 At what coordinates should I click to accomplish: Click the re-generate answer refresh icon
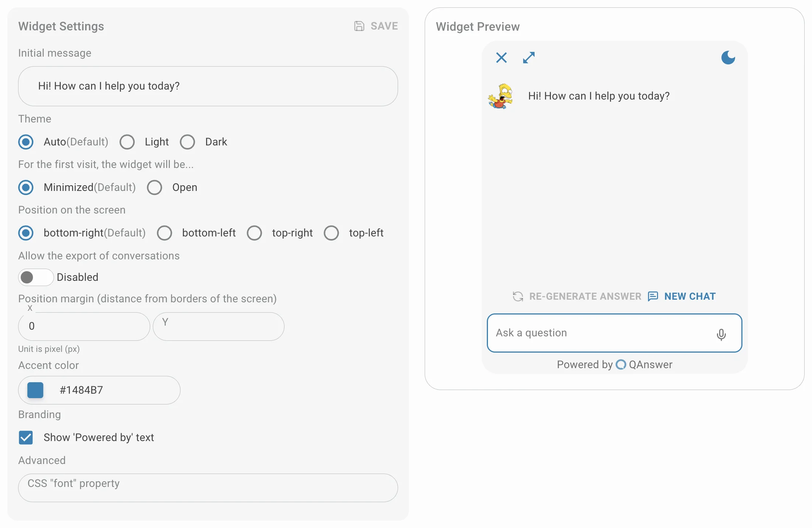pyautogui.click(x=518, y=296)
